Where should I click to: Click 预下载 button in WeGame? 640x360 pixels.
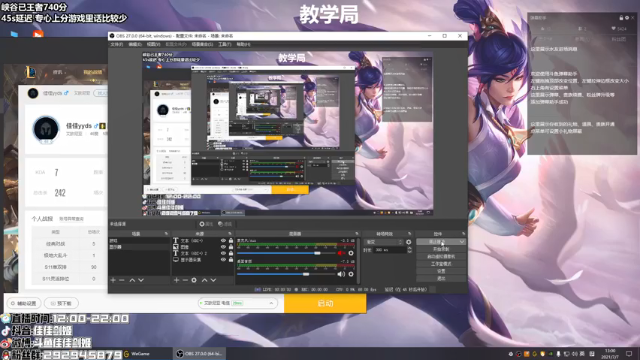tap(61, 303)
